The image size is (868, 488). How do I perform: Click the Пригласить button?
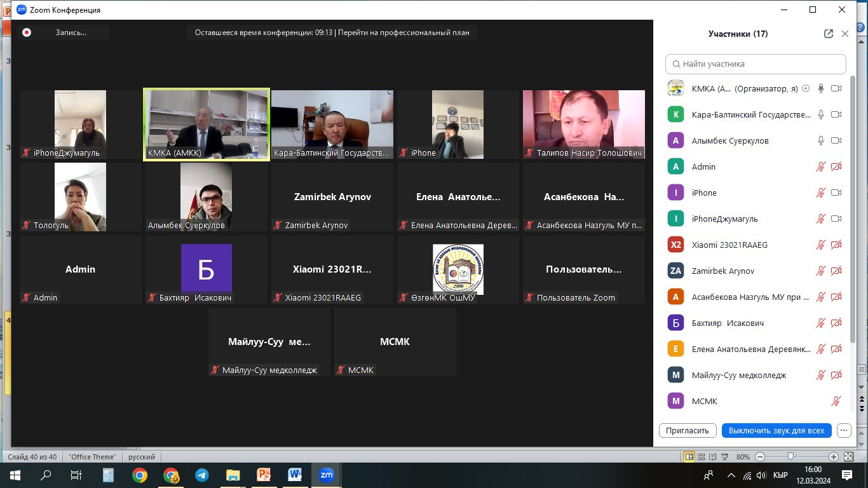point(688,430)
